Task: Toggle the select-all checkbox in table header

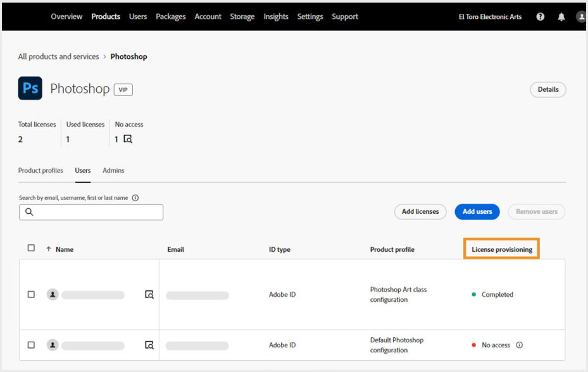Action: [31, 248]
